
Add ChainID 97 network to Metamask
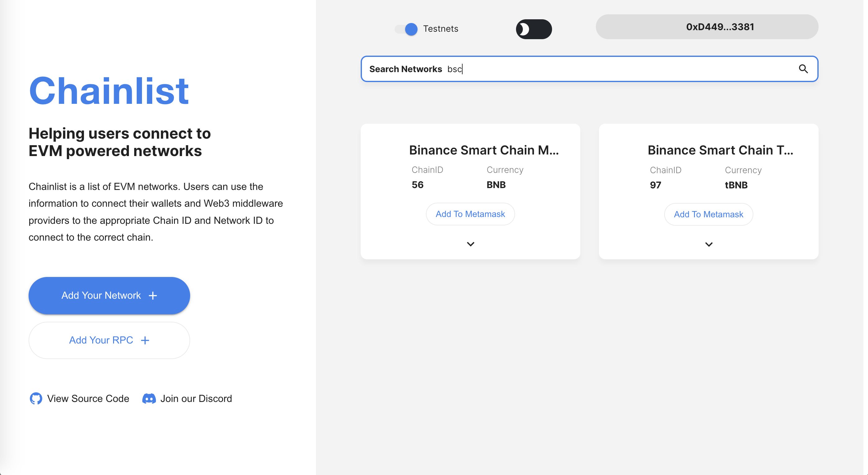tap(708, 214)
